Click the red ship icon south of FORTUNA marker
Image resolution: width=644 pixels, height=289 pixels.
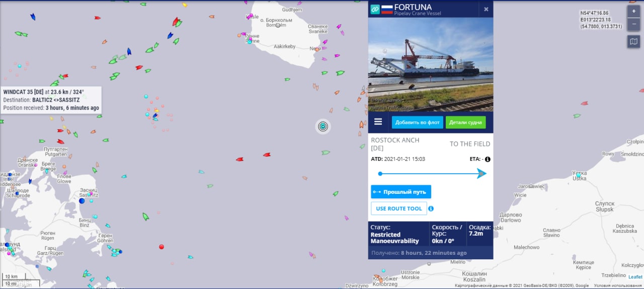(267, 155)
